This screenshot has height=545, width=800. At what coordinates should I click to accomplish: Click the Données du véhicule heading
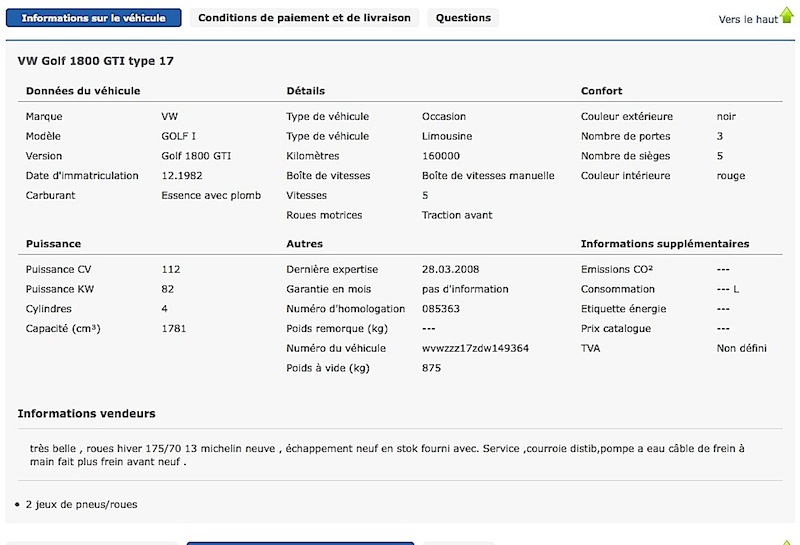point(83,91)
